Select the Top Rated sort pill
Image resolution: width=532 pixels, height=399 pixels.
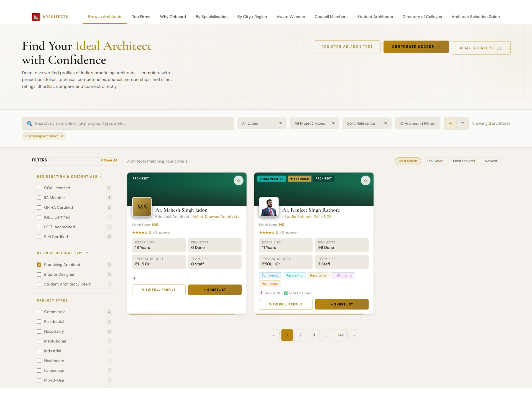(435, 161)
